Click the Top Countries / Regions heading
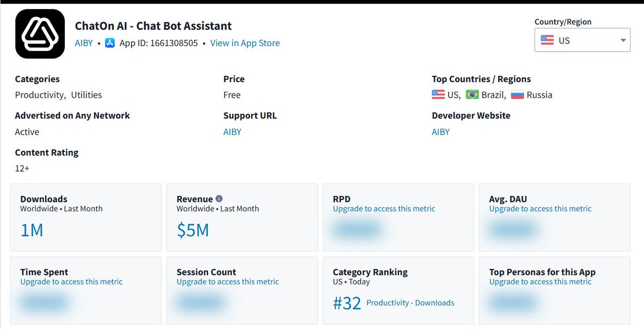This screenshot has height=329, width=644. click(x=481, y=79)
